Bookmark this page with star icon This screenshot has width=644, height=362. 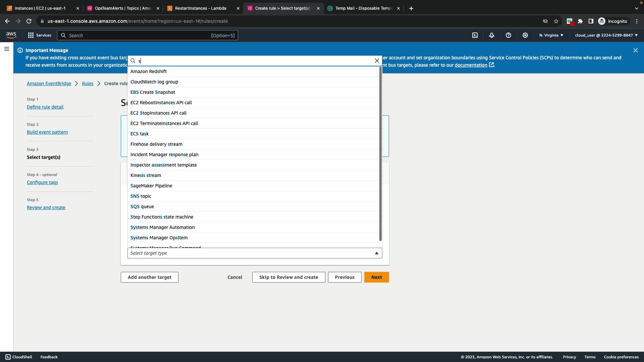click(556, 21)
